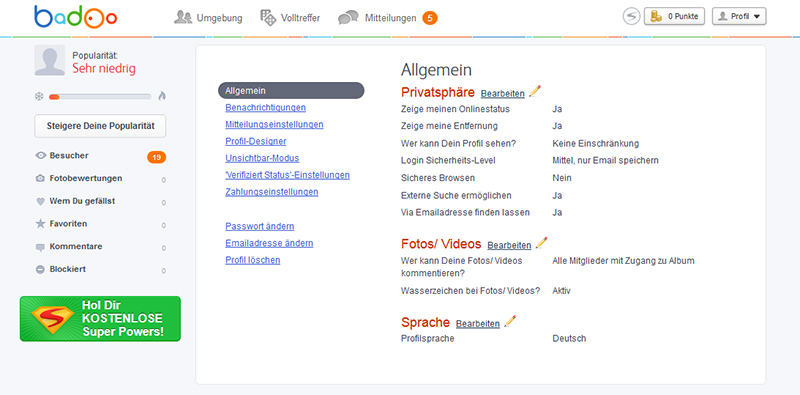The image size is (800, 395).
Task: Click the Volltreffer dice icon
Action: (x=268, y=17)
